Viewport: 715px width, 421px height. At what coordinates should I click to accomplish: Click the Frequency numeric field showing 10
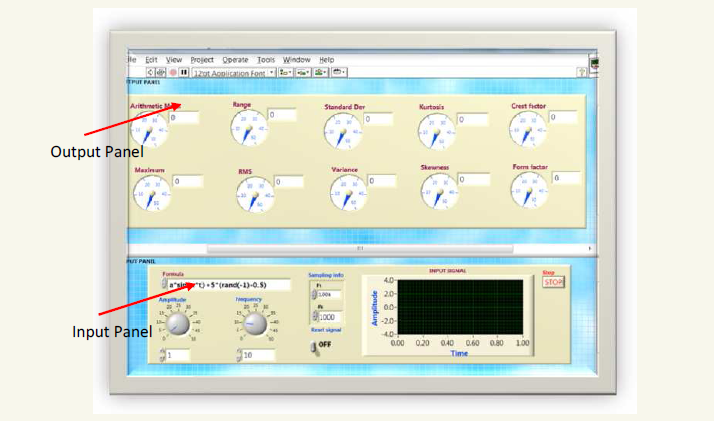point(259,355)
